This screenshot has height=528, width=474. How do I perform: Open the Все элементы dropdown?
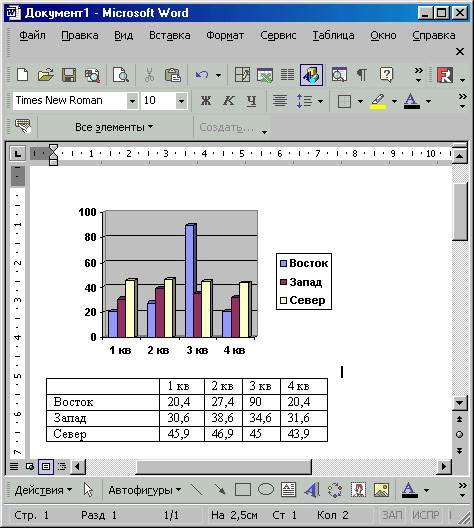coord(114,127)
